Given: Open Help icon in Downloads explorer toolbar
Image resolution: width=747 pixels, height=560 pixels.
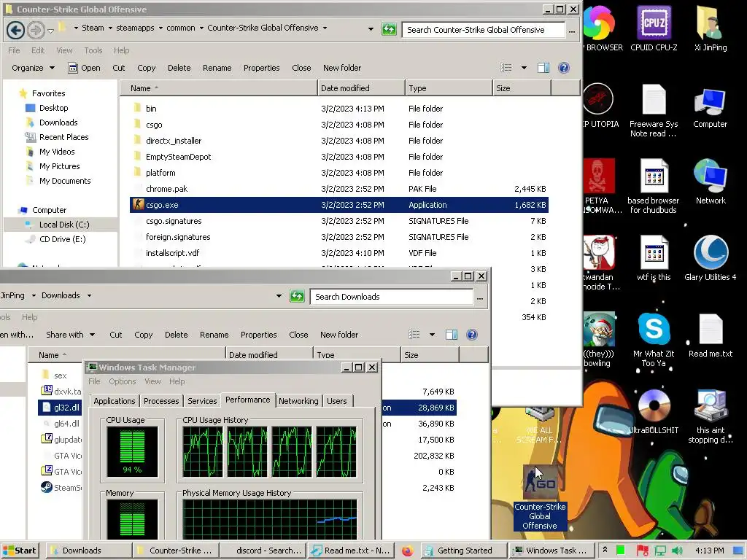Looking at the screenshot, I should pyautogui.click(x=472, y=335).
